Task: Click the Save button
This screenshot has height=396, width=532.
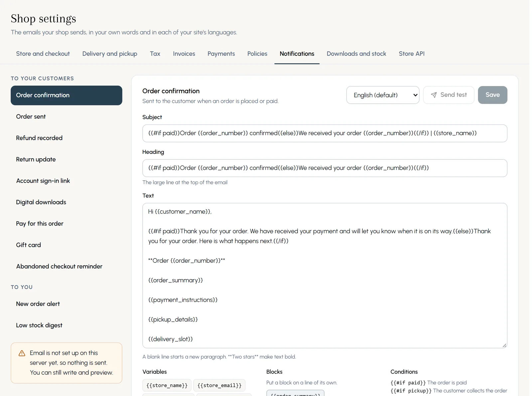Action: pyautogui.click(x=492, y=95)
